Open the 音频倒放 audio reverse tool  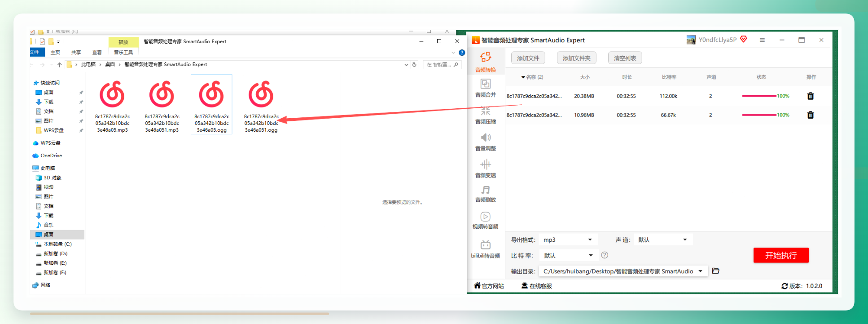pos(485,194)
